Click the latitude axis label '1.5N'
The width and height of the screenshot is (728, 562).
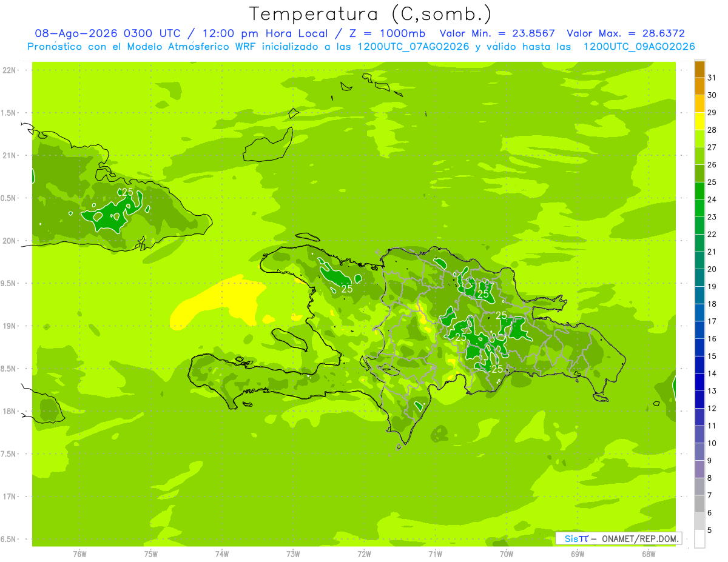pos(9,113)
